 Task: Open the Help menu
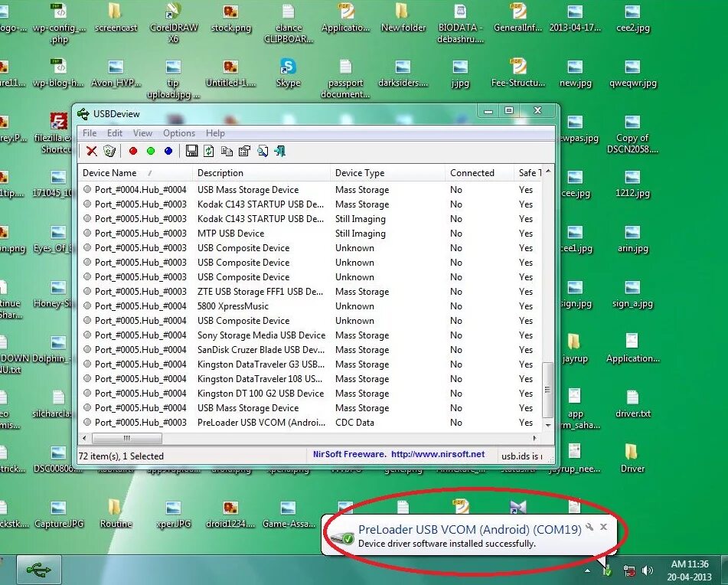click(215, 133)
